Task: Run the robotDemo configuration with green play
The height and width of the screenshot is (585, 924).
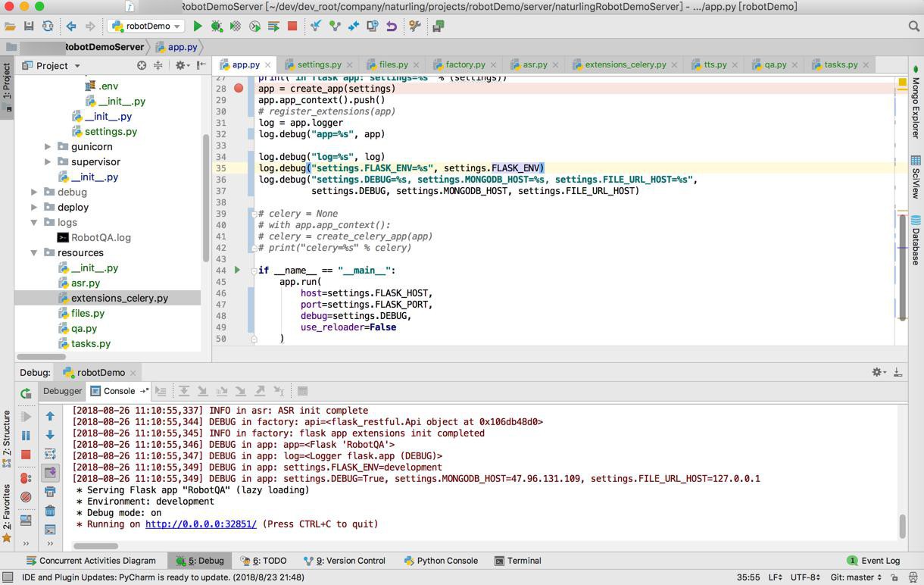Action: click(x=198, y=26)
